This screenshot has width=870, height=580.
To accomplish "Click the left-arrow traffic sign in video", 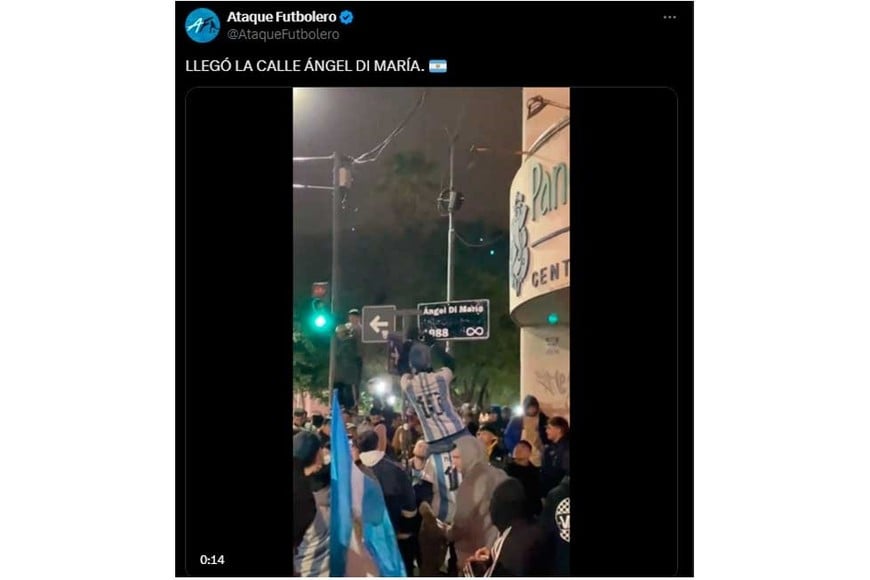I will (378, 324).
